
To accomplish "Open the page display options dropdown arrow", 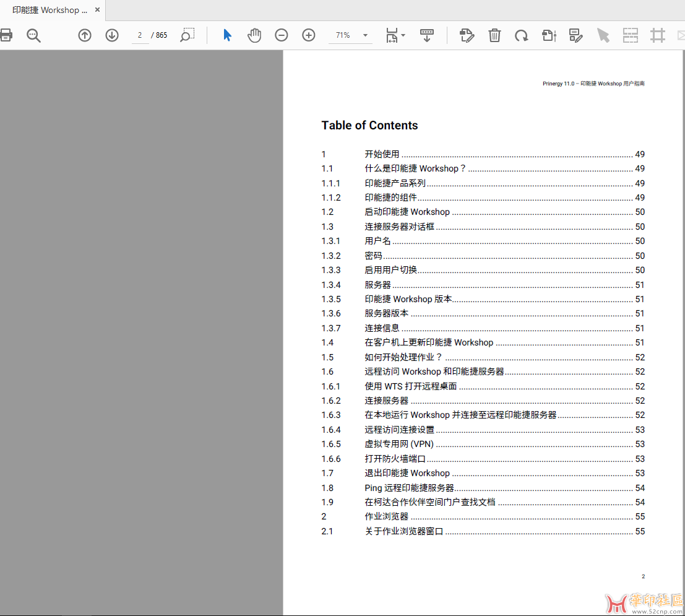I will 403,35.
